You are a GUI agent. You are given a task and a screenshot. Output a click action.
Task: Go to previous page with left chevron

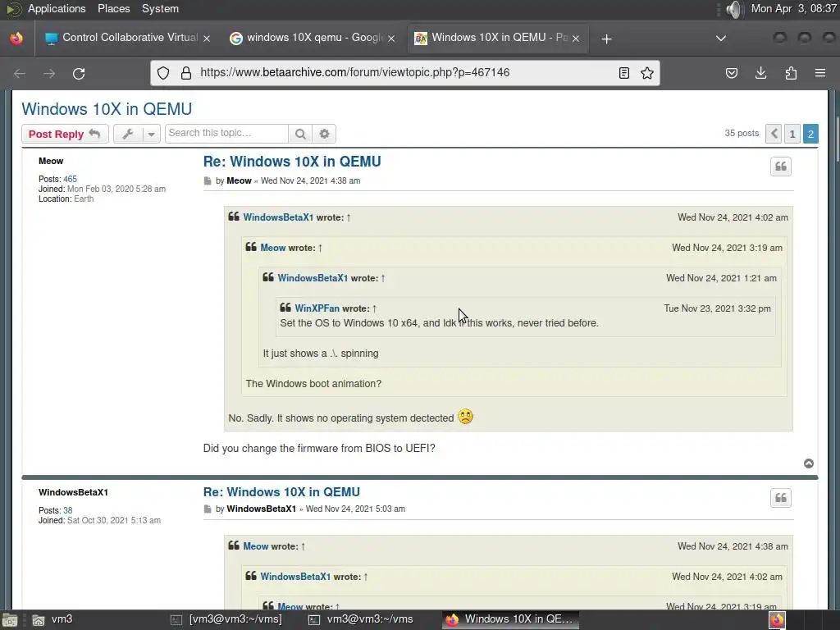[774, 134]
